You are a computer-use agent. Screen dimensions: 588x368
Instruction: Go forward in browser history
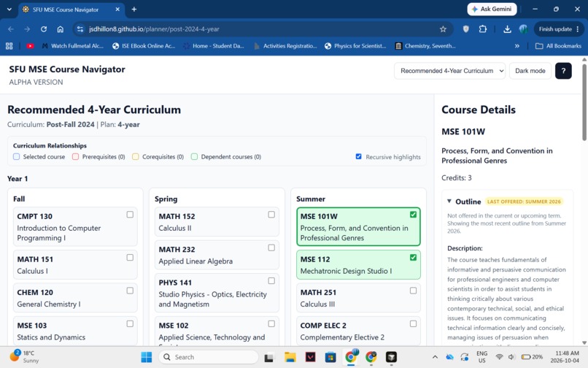tap(27, 29)
